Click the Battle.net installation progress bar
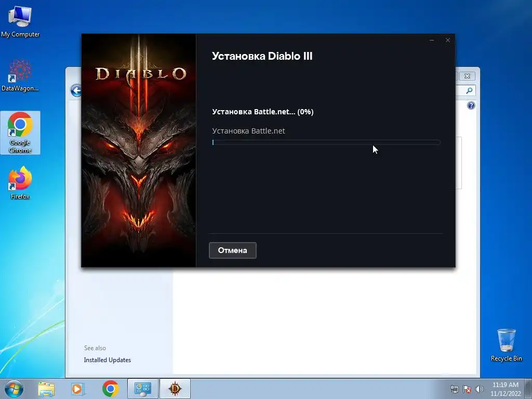 (x=326, y=142)
